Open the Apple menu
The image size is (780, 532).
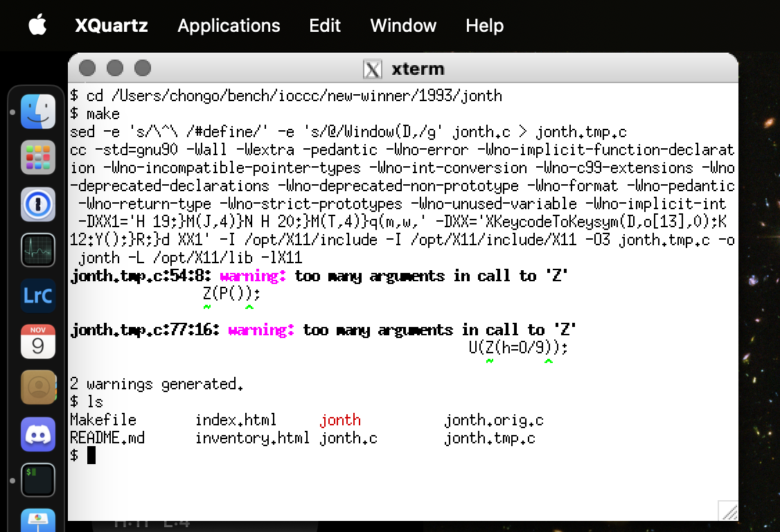(x=37, y=25)
